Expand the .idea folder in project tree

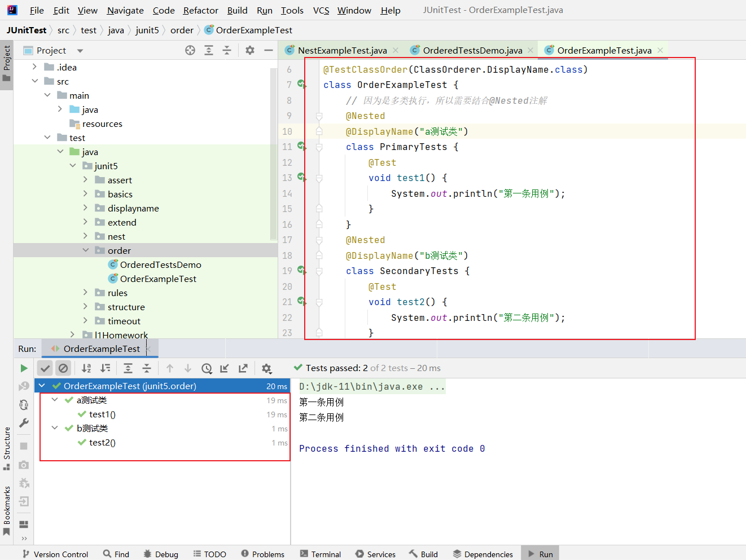(x=35, y=67)
